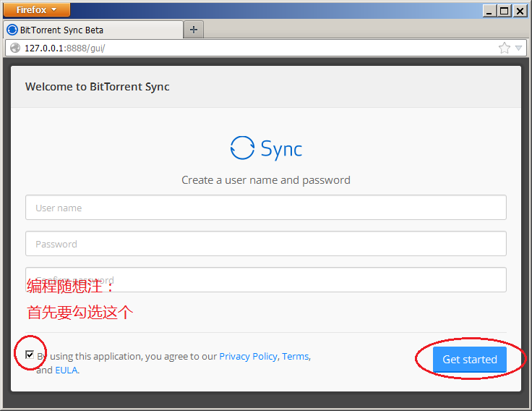
Task: Open a new tab with the plus button
Action: pos(193,30)
